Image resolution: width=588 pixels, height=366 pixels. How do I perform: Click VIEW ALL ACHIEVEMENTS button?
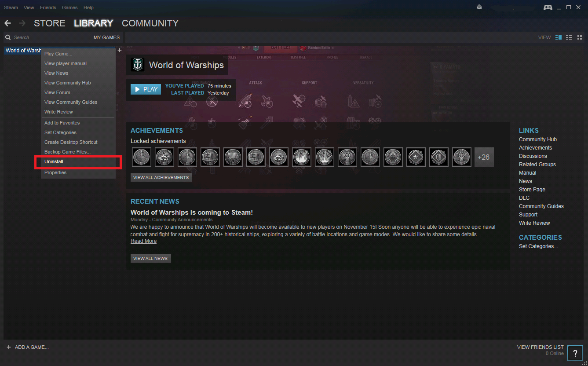[x=161, y=178]
